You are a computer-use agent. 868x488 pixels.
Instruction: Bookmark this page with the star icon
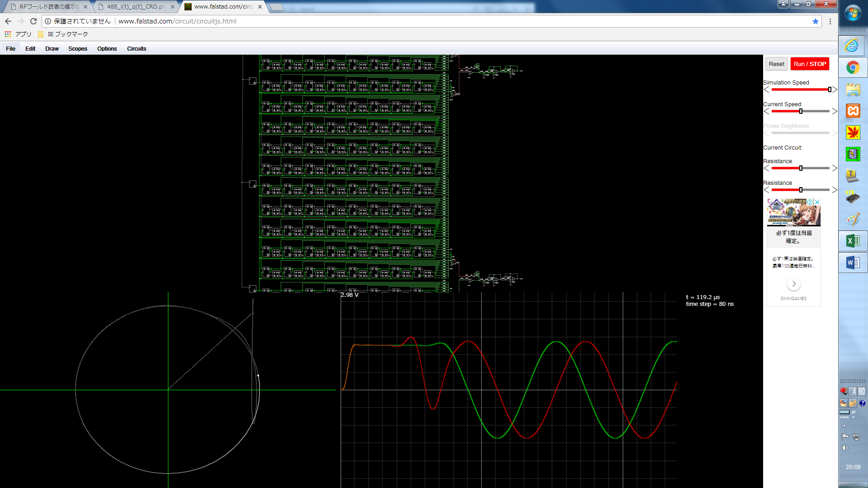[816, 21]
